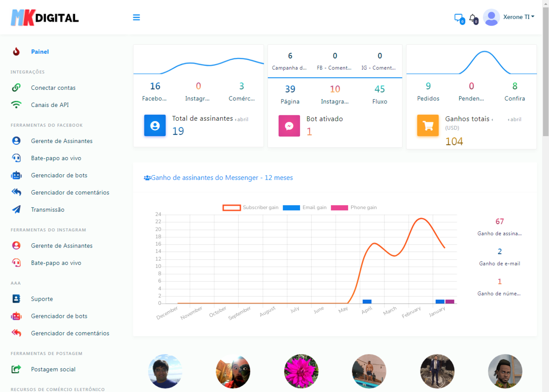Open abril month selector for Total de assinantes
Screen dimensions: 549x392
[x=242, y=119]
